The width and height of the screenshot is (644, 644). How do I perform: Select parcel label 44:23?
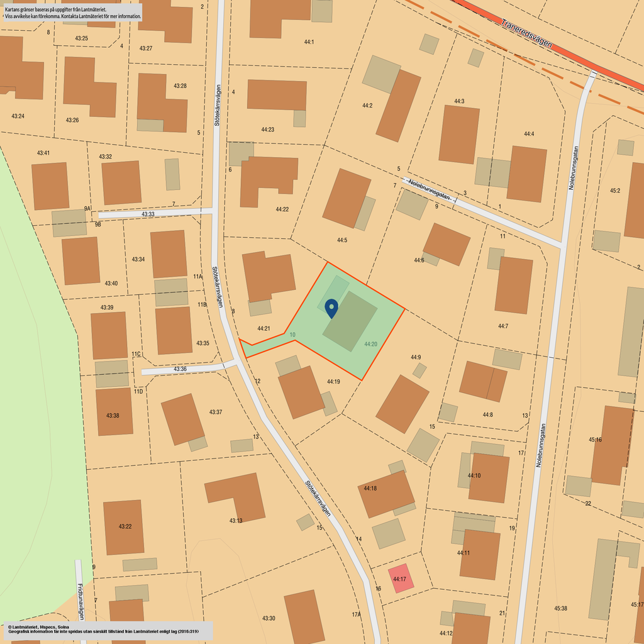tap(268, 130)
